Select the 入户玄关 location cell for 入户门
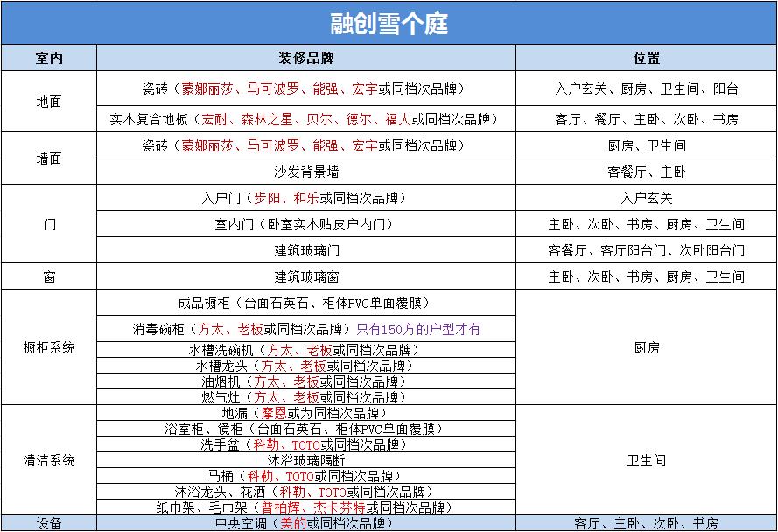 pos(646,198)
